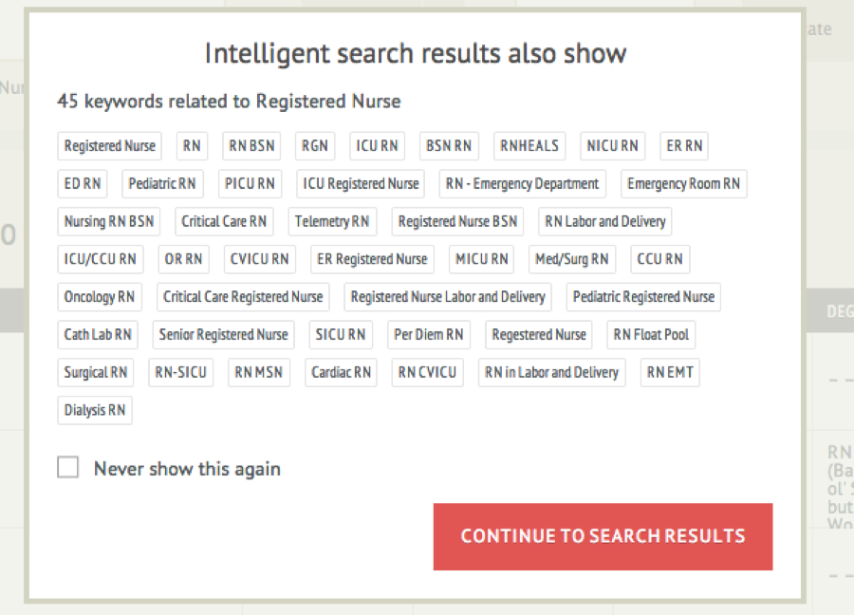Viewport: 854px width, 616px height.
Task: Click the Pediatric RN tag
Action: click(x=162, y=184)
